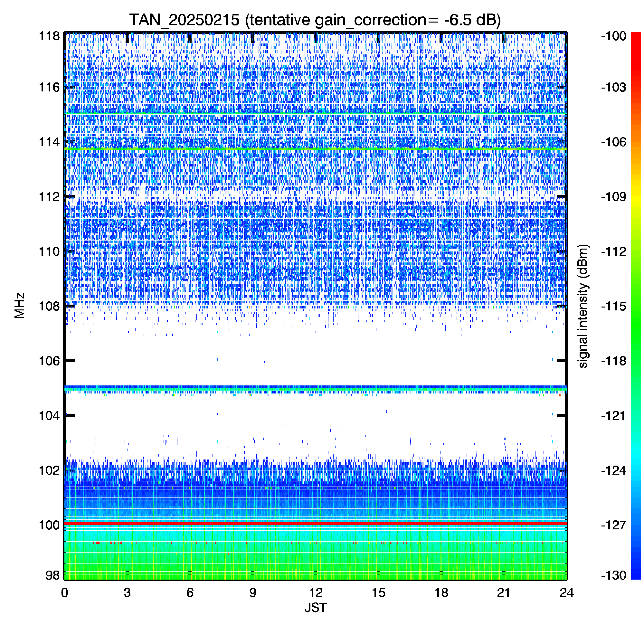
Task: Click the signal intensity (dBm) label
Action: [x=583, y=306]
